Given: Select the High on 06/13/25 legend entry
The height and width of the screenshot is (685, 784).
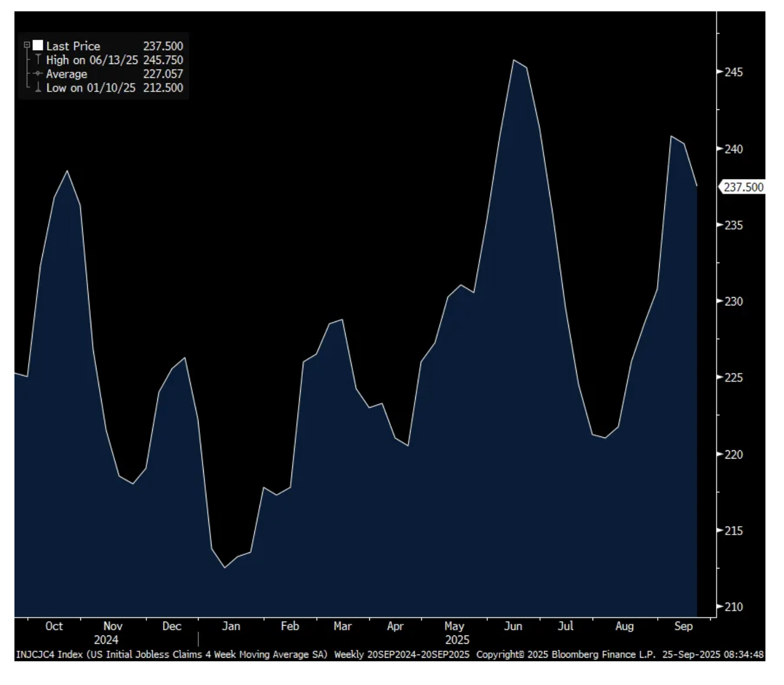Looking at the screenshot, I should point(92,60).
